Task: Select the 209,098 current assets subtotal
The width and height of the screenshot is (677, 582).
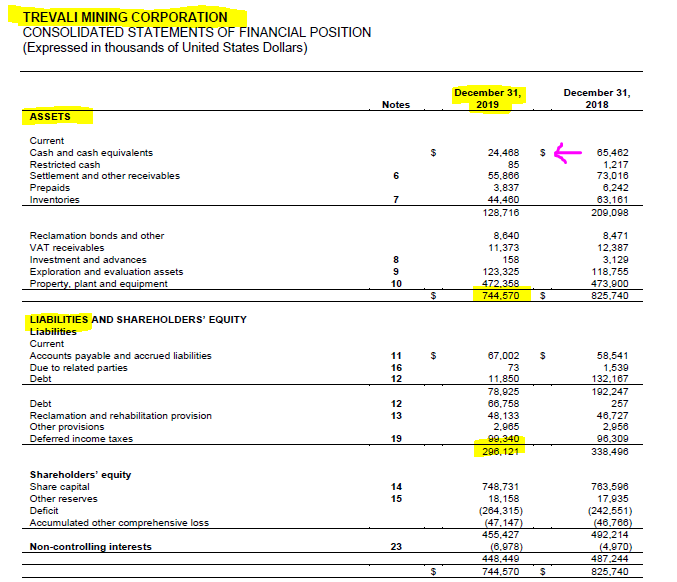Action: (x=610, y=213)
